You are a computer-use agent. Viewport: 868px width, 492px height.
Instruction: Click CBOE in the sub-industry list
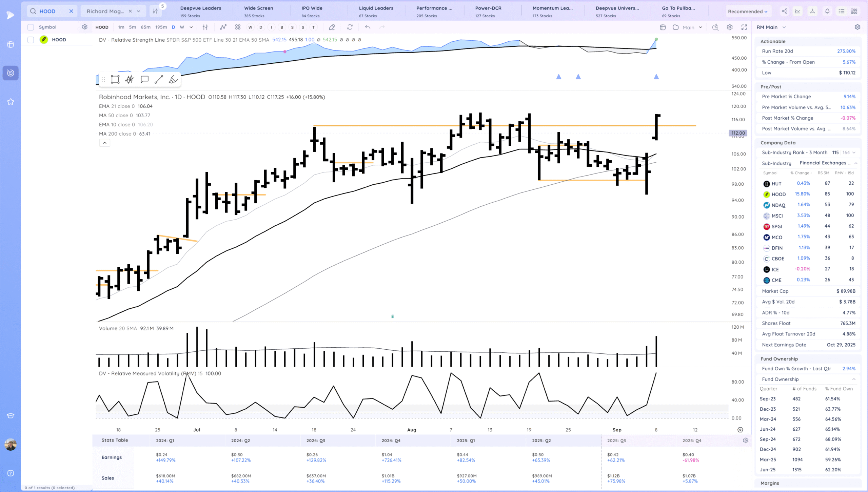tap(778, 259)
